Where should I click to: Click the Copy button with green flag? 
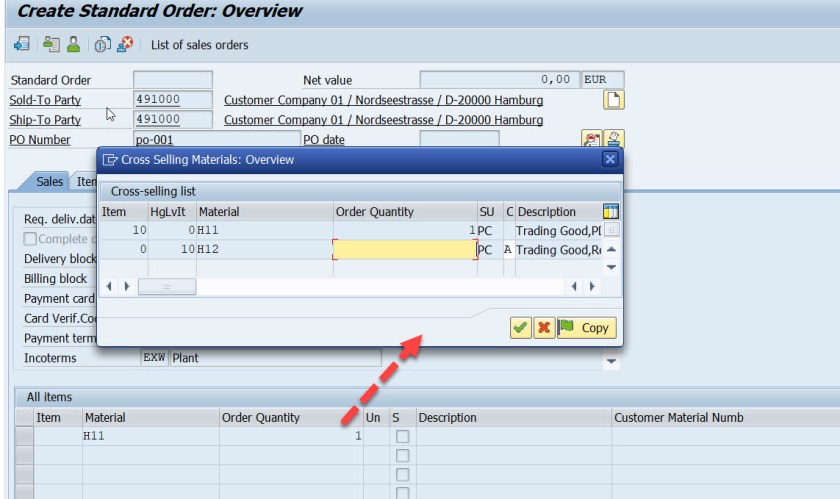click(587, 327)
